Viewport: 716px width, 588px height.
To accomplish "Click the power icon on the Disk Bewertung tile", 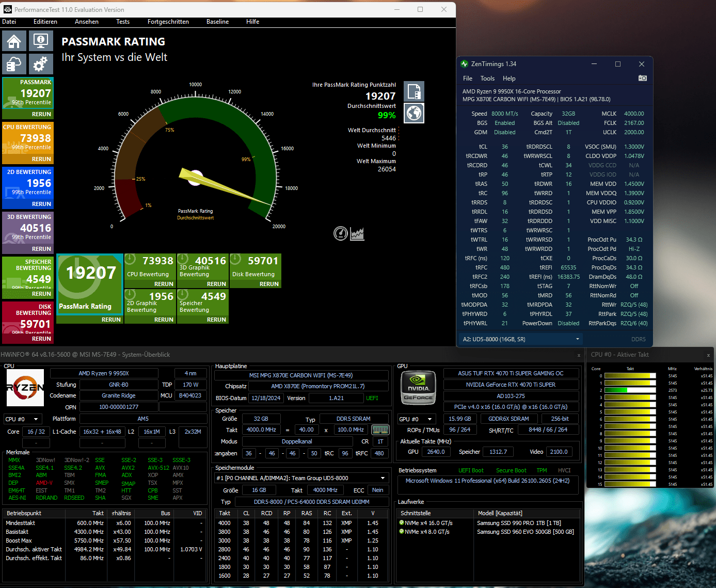I will click(x=236, y=259).
